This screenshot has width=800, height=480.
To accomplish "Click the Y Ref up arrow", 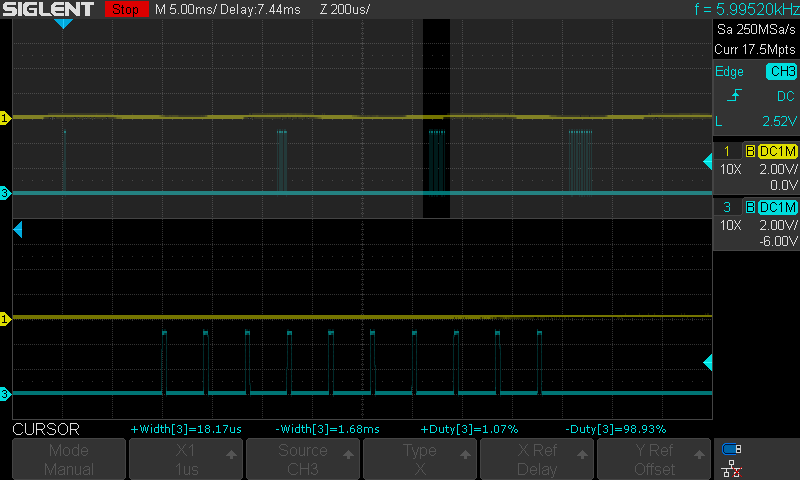I will coord(699,454).
